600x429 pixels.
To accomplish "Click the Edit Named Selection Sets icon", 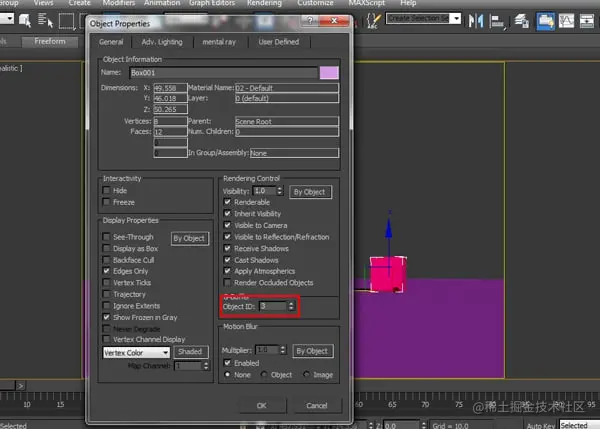I will 374,20.
